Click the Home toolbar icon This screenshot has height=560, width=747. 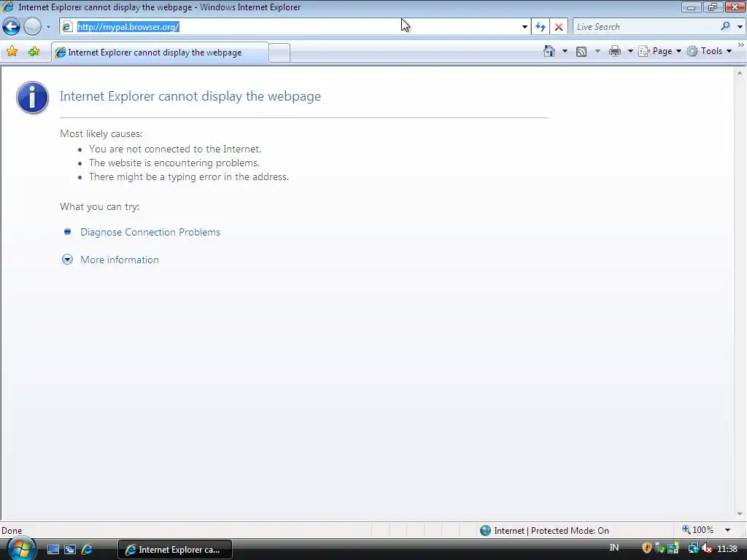pos(549,51)
